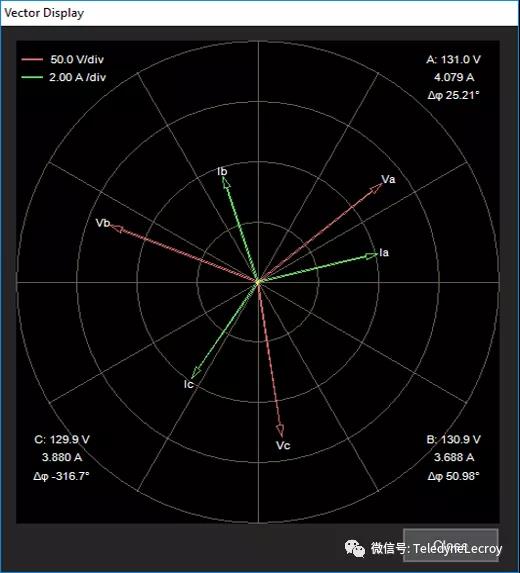Click the green 2.00 A/div legend line
The width and height of the screenshot is (520, 573).
click(x=32, y=77)
